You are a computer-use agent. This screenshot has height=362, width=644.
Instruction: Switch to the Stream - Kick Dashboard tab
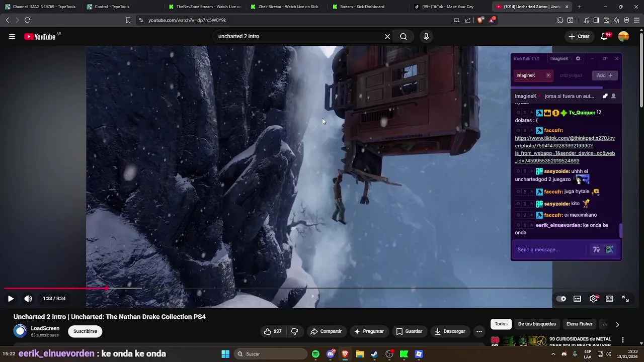(367, 7)
